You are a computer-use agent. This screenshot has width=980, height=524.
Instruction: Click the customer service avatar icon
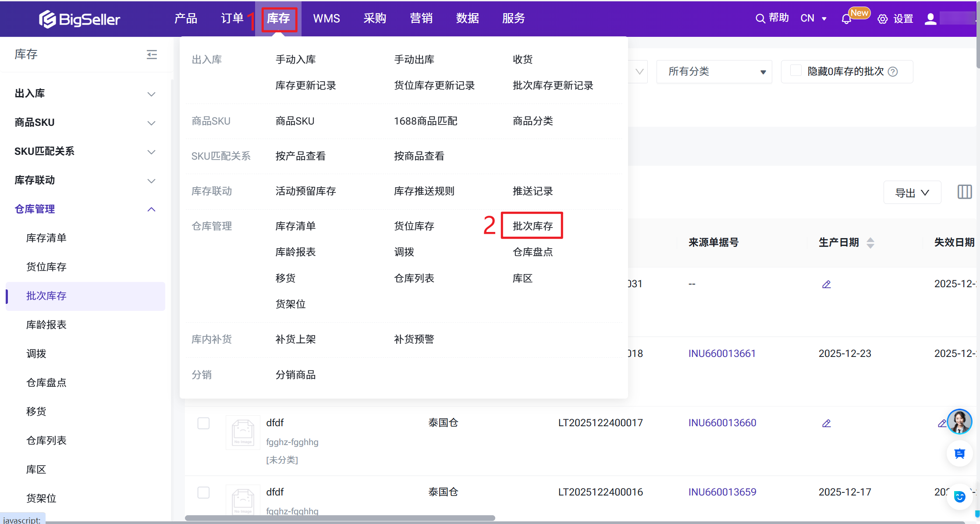(x=959, y=421)
